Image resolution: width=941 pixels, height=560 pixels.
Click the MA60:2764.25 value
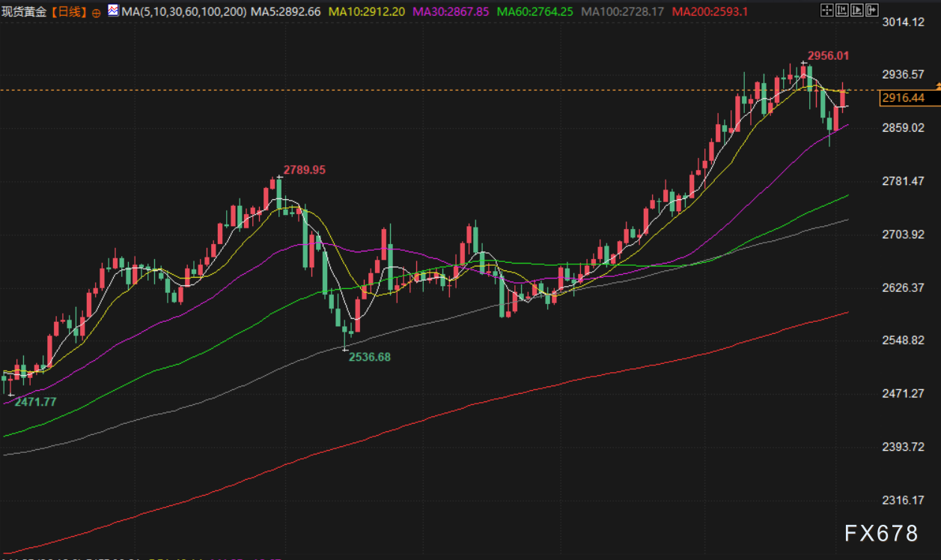[535, 12]
